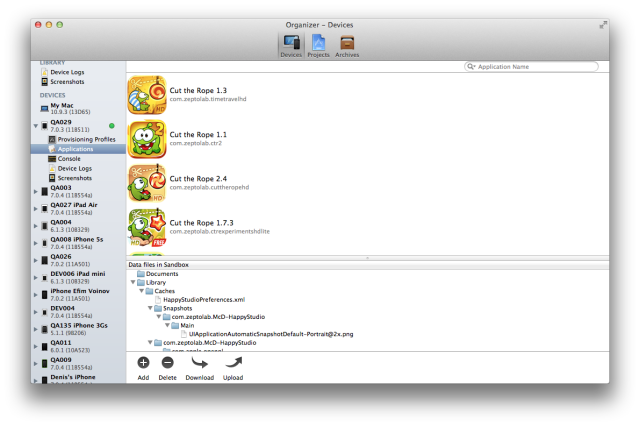Click the QA003 device icon
Screen dimensions: 640x426
(44, 191)
